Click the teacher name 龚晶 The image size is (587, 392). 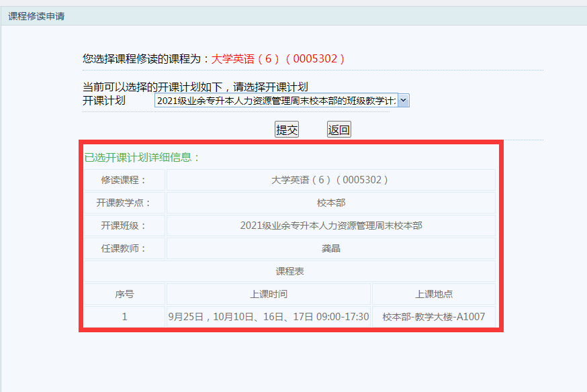(330, 248)
